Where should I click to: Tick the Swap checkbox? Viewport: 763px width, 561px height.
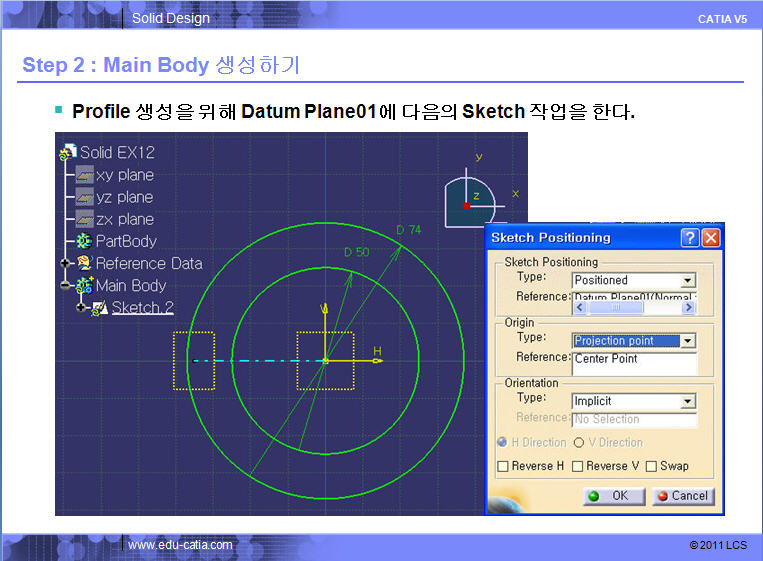(x=651, y=466)
